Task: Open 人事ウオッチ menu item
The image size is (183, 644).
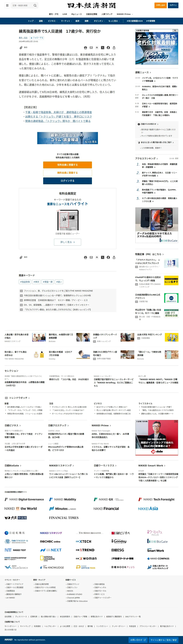Action: (x=107, y=14)
